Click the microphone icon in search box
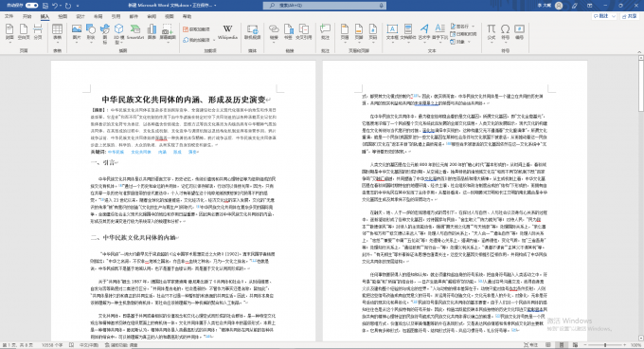Viewport: 644px width, 349px height. point(381,6)
